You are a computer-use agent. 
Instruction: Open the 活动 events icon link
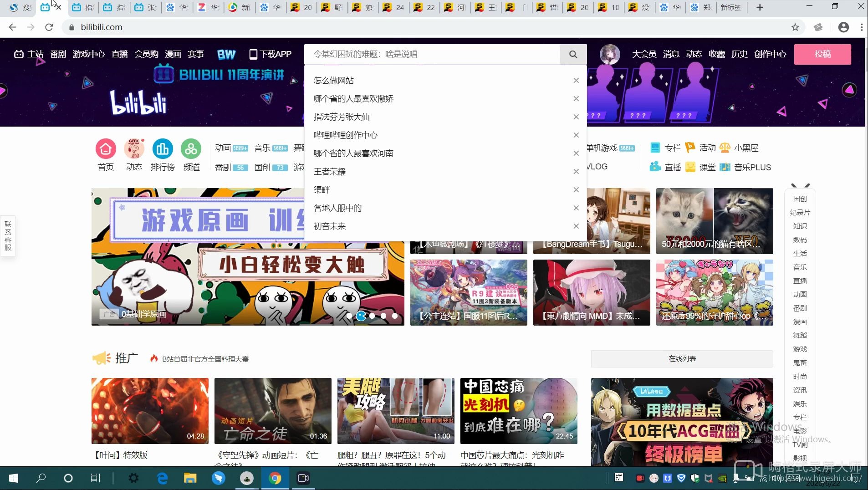pyautogui.click(x=700, y=148)
